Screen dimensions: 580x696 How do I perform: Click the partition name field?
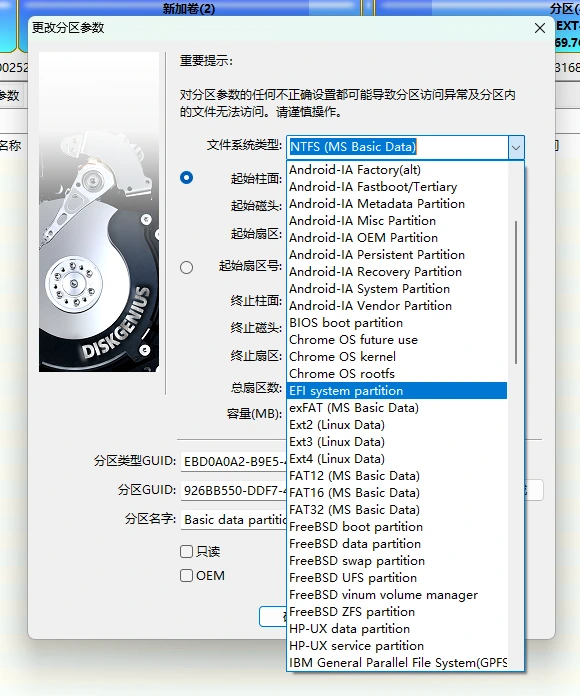click(x=234, y=519)
